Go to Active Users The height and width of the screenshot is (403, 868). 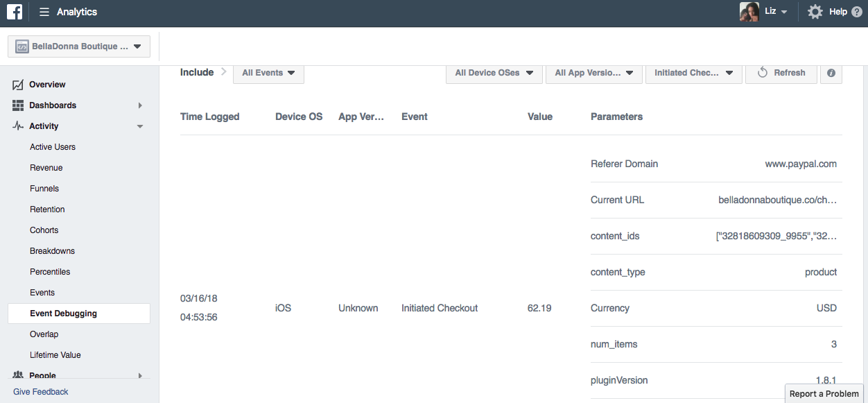(x=53, y=147)
